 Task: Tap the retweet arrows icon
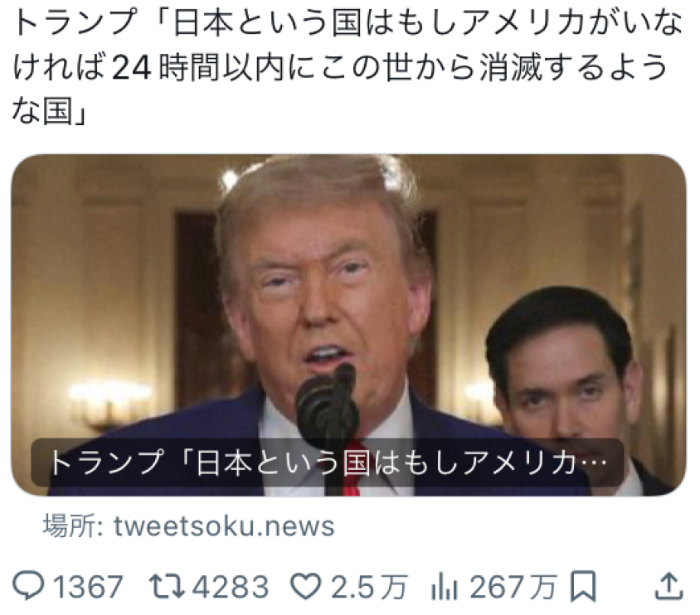[167, 585]
